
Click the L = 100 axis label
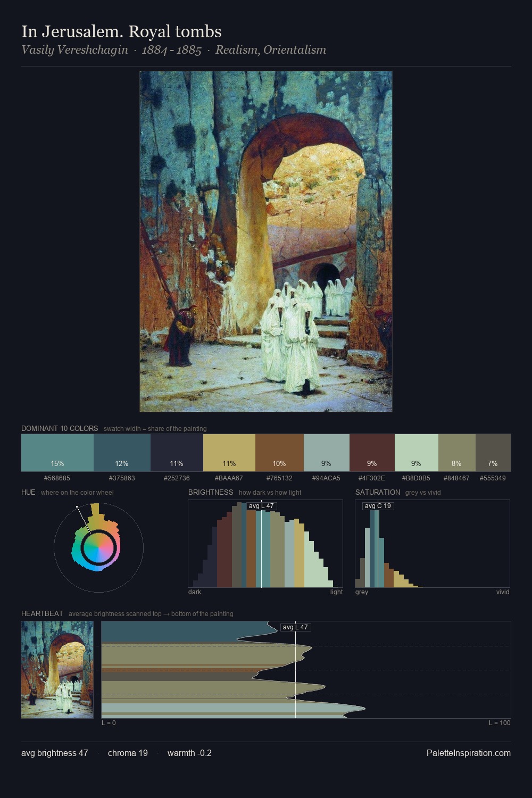pyautogui.click(x=500, y=723)
